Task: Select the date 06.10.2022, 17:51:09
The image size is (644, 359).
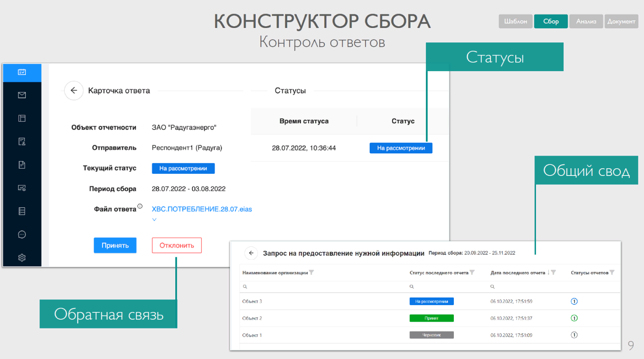Action: 511,335
